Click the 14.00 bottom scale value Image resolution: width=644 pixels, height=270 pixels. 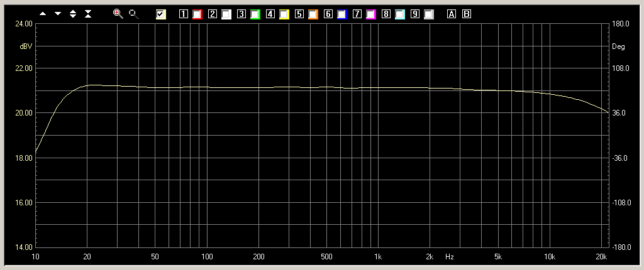pyautogui.click(x=23, y=247)
